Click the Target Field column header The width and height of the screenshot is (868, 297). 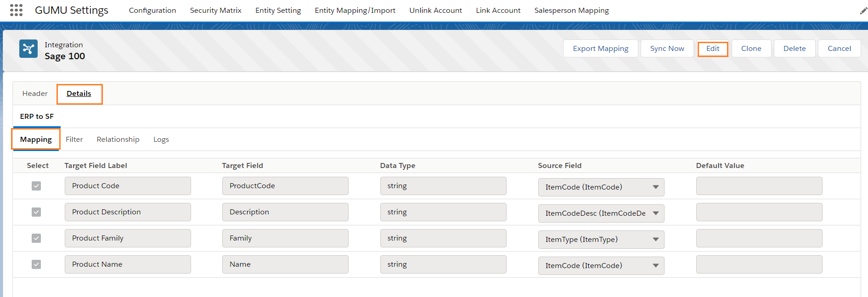pyautogui.click(x=242, y=166)
